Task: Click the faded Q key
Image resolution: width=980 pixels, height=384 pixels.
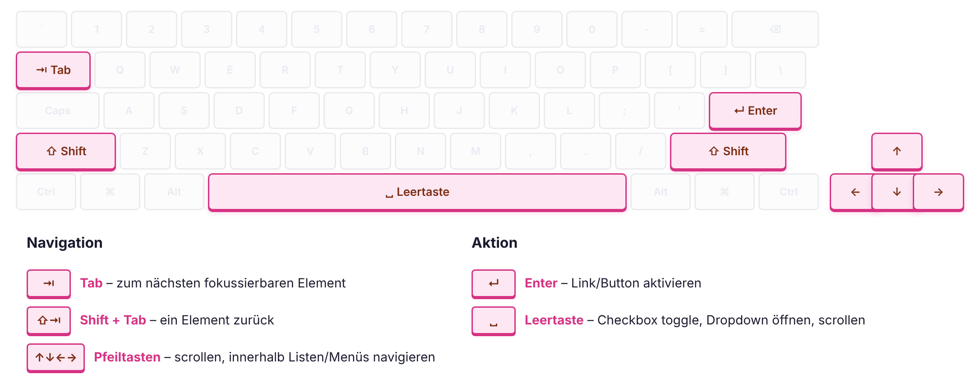Action: coord(120,70)
